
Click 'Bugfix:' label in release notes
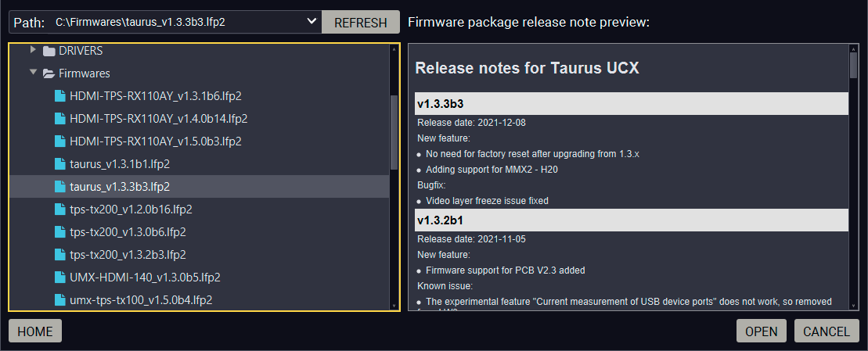(x=431, y=185)
